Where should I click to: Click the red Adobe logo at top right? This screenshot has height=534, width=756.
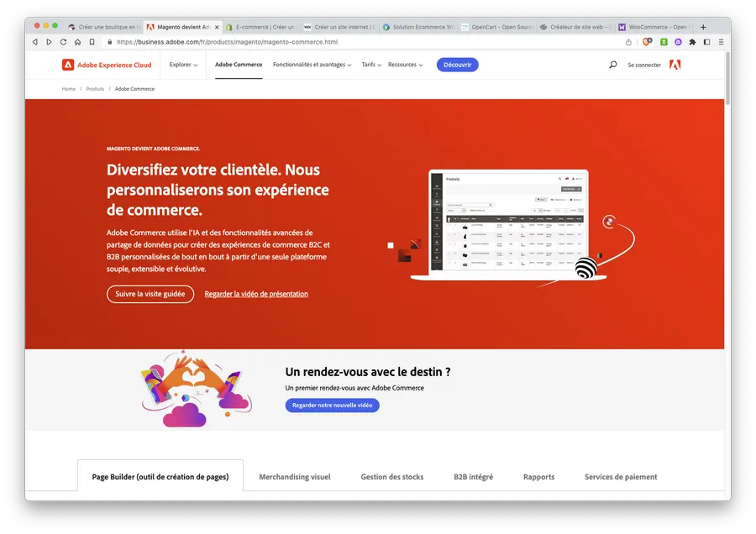point(675,65)
